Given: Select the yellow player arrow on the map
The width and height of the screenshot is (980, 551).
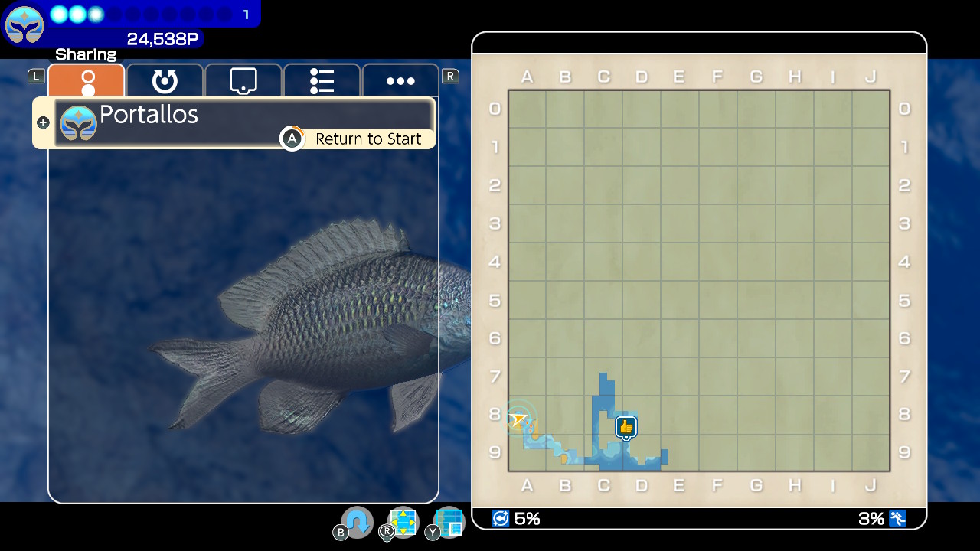Looking at the screenshot, I should [518, 419].
